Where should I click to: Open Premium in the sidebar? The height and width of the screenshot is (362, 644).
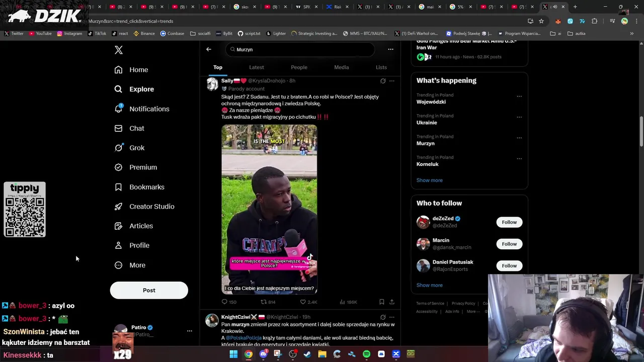point(136,167)
